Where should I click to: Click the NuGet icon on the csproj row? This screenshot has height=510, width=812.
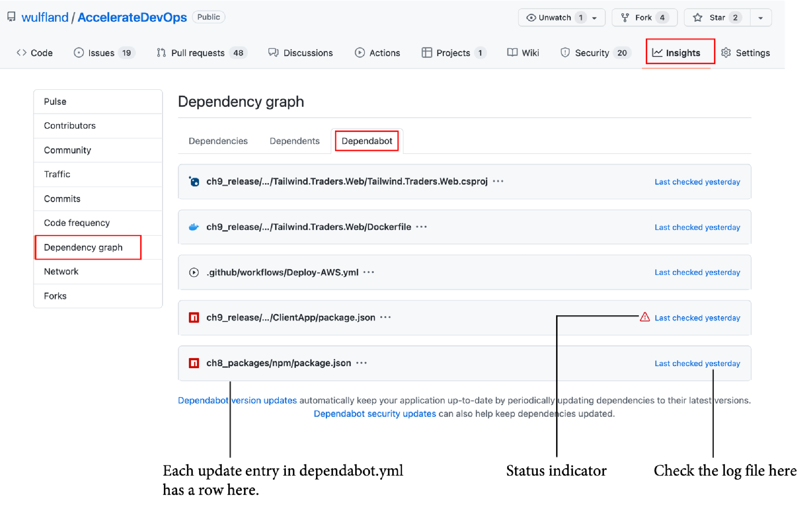pyautogui.click(x=194, y=181)
